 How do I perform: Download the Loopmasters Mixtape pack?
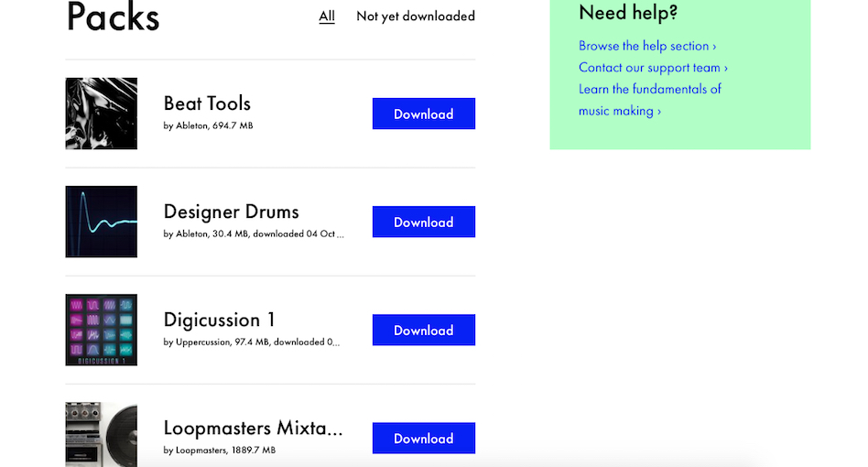424,439
